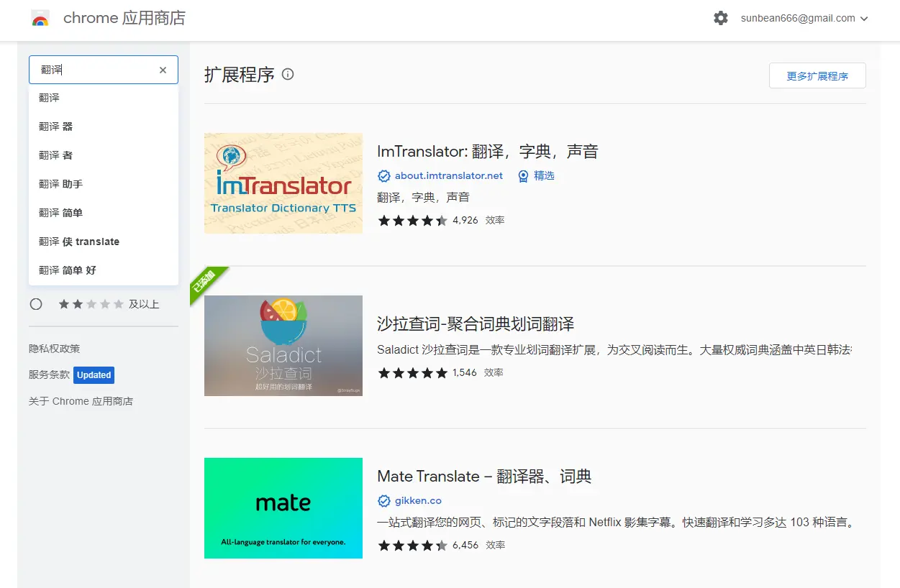
Task: Open the Saladict 沙拉查词 thumbnail
Action: (x=283, y=346)
